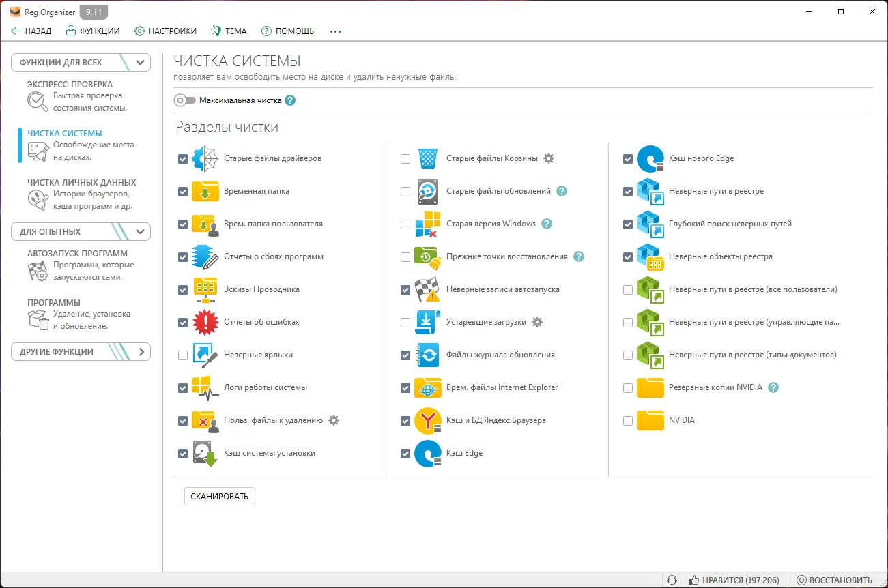Open the НАСТРОЙКИ menu
The image size is (888, 588).
165,31
